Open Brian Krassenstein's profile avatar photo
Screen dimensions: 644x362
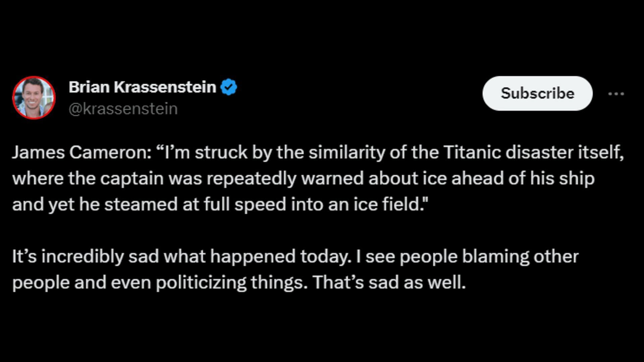34,98
